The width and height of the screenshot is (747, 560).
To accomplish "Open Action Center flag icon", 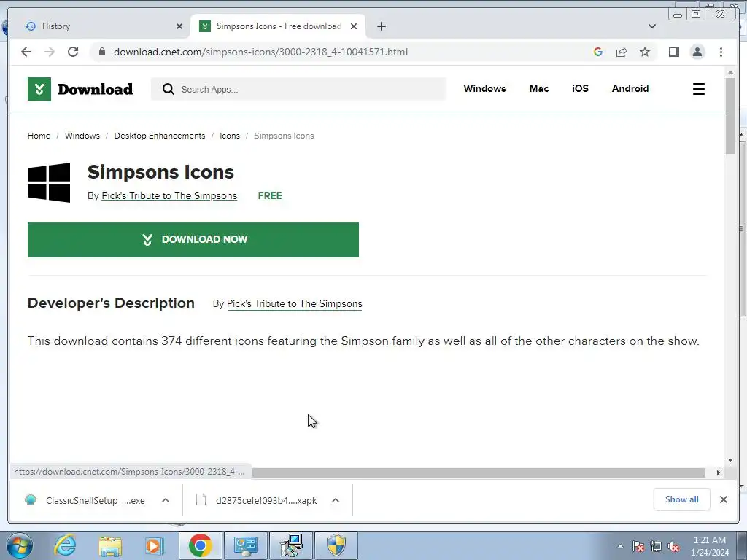I will pos(638,547).
